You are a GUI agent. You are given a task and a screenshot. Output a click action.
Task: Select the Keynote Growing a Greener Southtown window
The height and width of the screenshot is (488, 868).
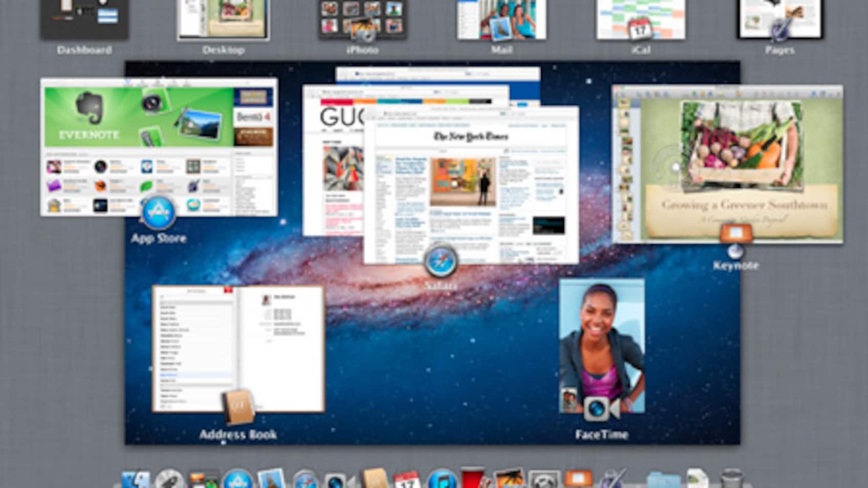tap(728, 164)
